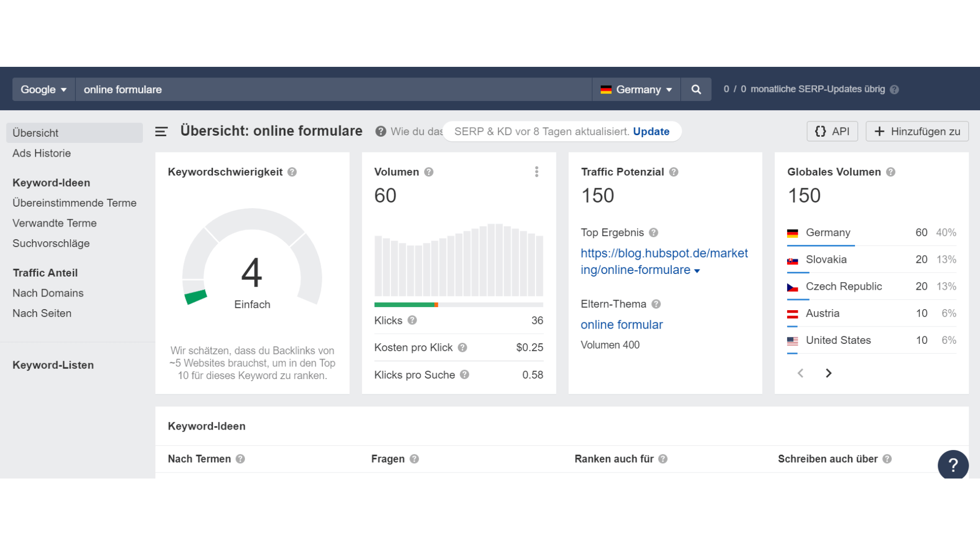Viewport: 980px width, 551px height.
Task: Click the info icon next to Traffic Potenzial
Action: pos(673,172)
